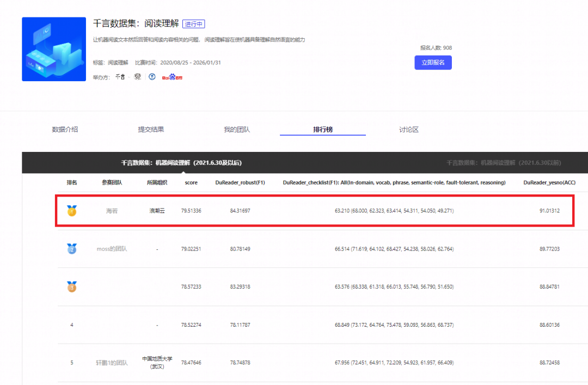The height and width of the screenshot is (385, 588).
Task: Click the Baidu logo in organizers row
Action: point(172,77)
